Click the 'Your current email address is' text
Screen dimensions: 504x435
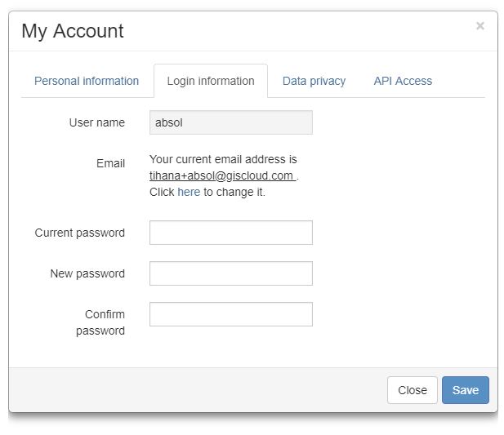pyautogui.click(x=223, y=159)
